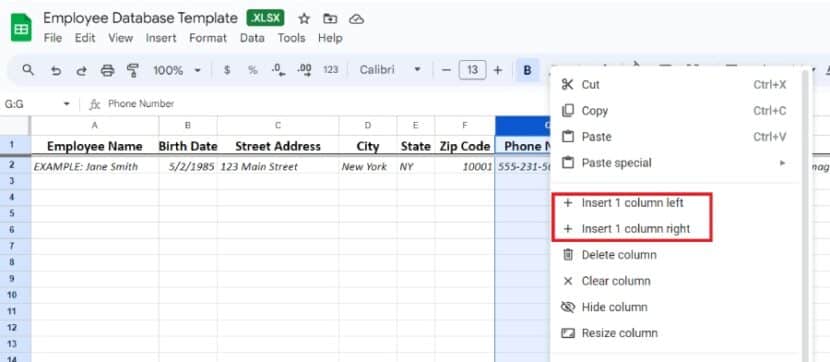Open the Format menu
Image resolution: width=830 pixels, height=362 pixels.
coord(208,38)
